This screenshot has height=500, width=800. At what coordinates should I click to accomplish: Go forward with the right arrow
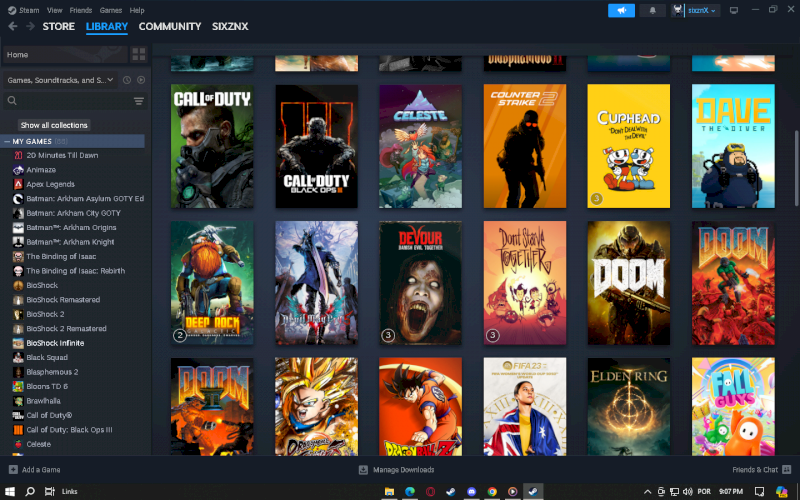pyautogui.click(x=30, y=27)
